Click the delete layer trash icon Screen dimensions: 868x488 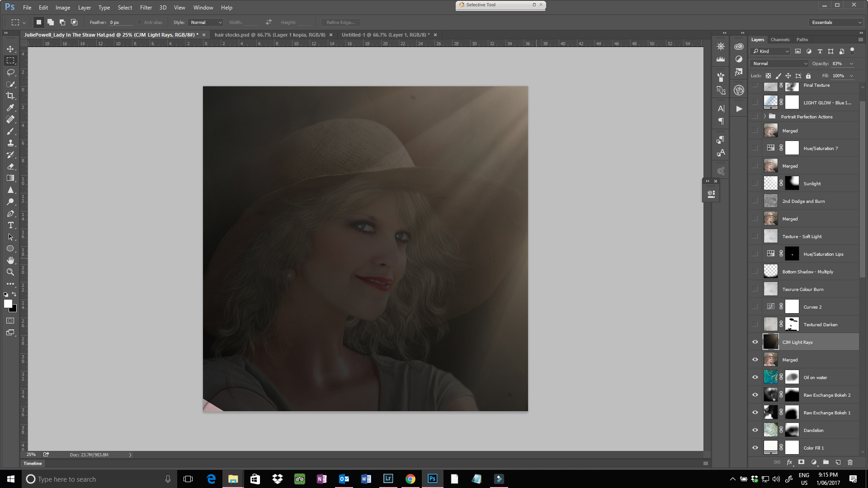click(x=850, y=462)
